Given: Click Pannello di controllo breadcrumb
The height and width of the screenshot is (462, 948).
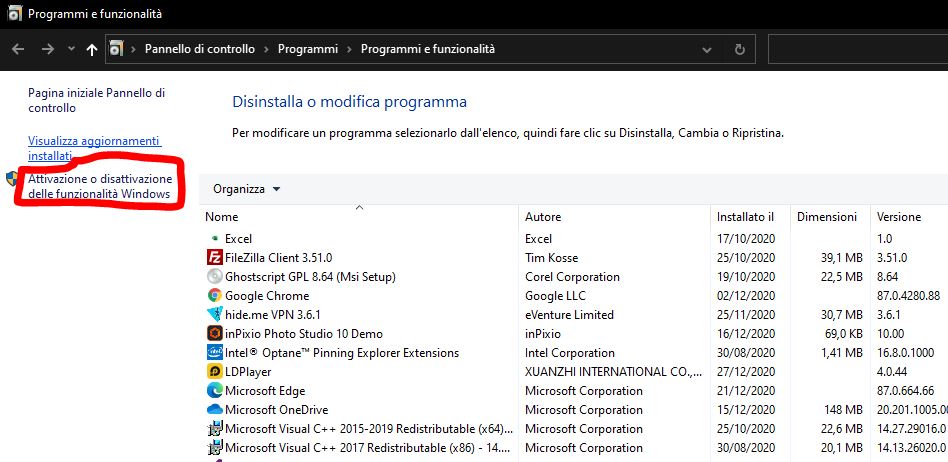Looking at the screenshot, I should click(x=199, y=49).
